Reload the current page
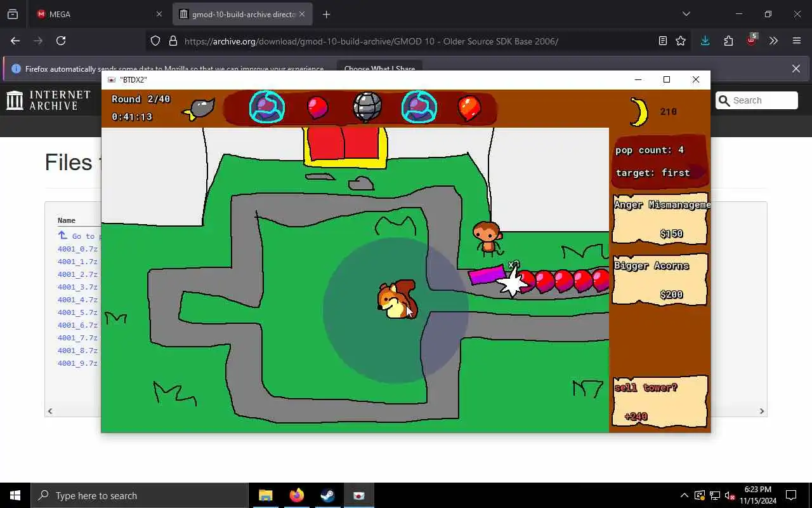Image resolution: width=812 pixels, height=508 pixels. click(x=61, y=41)
